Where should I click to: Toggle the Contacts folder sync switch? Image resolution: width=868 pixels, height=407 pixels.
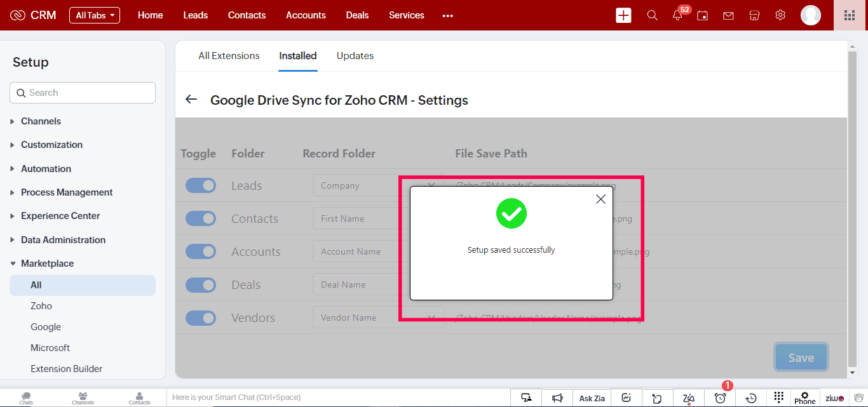point(201,218)
